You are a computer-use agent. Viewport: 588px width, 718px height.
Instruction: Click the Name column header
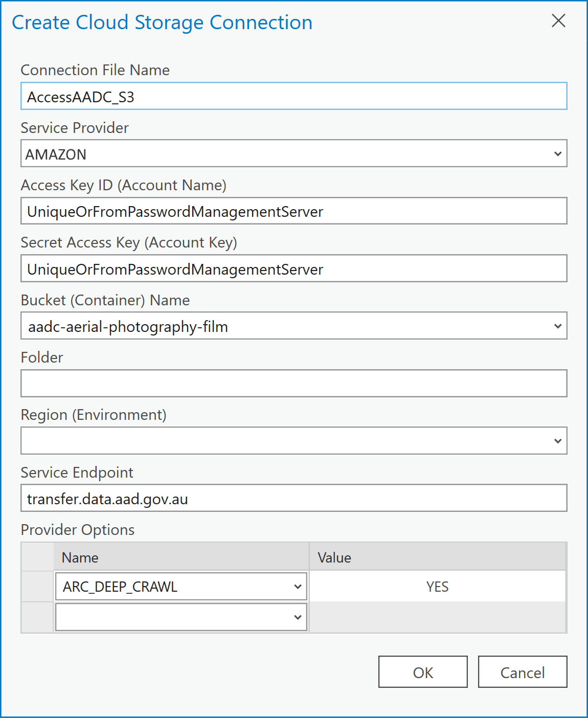[182, 557]
